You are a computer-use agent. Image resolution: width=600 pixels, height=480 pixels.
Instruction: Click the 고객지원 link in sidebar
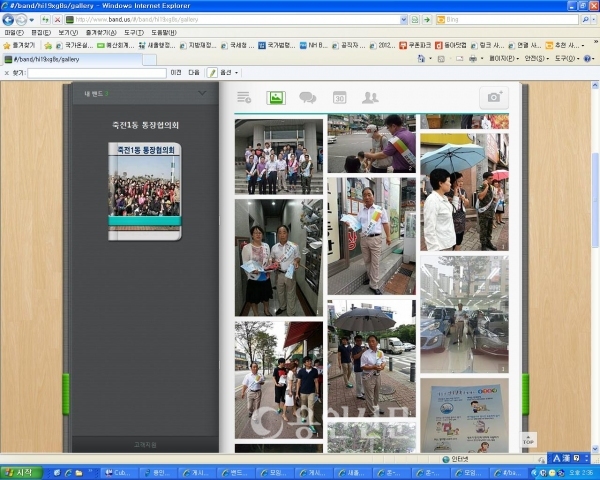click(x=145, y=443)
